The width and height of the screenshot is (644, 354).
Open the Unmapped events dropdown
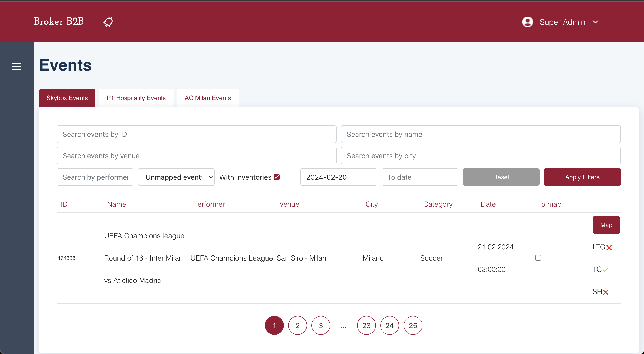[x=176, y=177]
